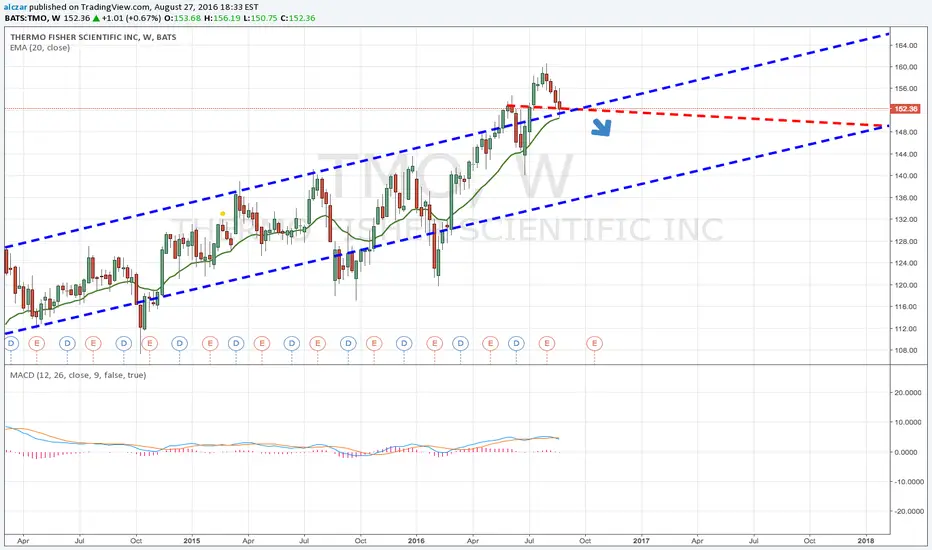Click the 148.00 price axis label

906,132
